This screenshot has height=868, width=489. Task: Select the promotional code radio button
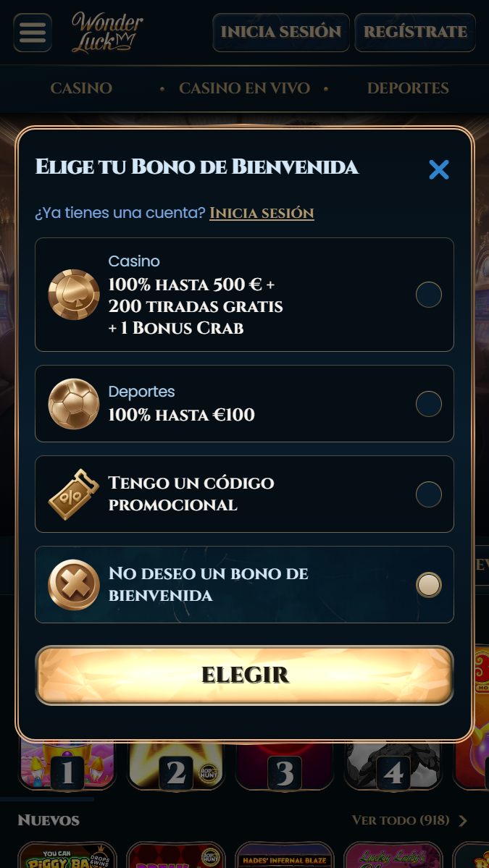(x=429, y=494)
